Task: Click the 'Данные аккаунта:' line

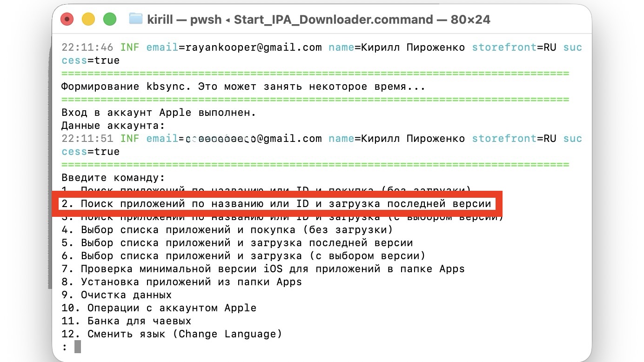Action: [113, 126]
